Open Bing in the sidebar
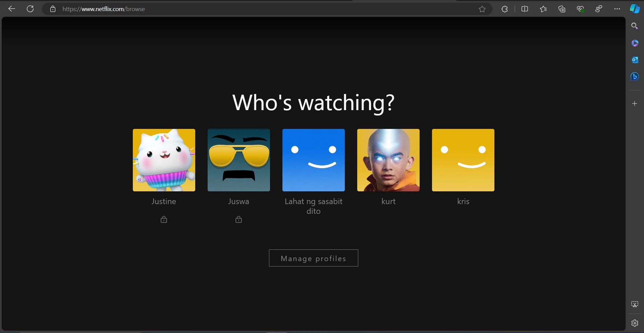 click(635, 77)
